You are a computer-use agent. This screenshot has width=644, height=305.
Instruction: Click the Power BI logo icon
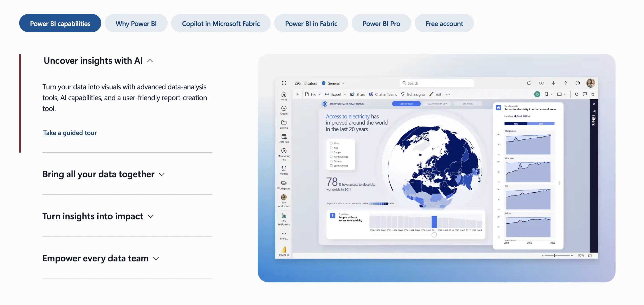tap(284, 249)
